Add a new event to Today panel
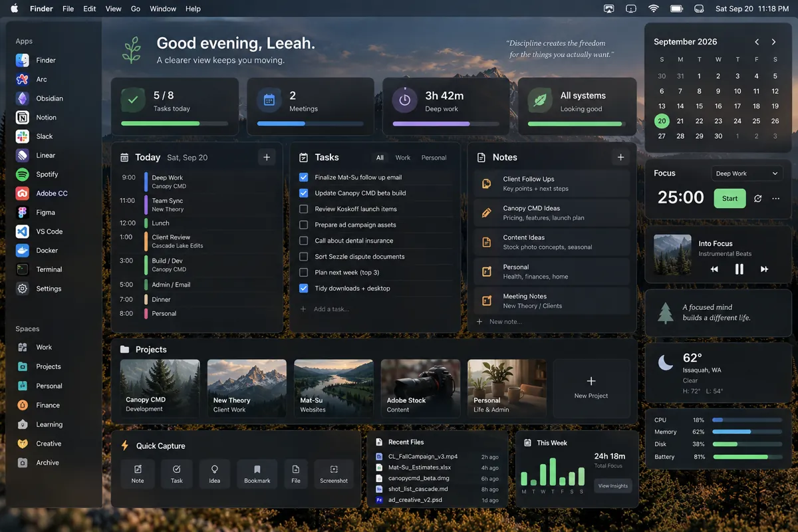Image resolution: width=798 pixels, height=532 pixels. 267,157
